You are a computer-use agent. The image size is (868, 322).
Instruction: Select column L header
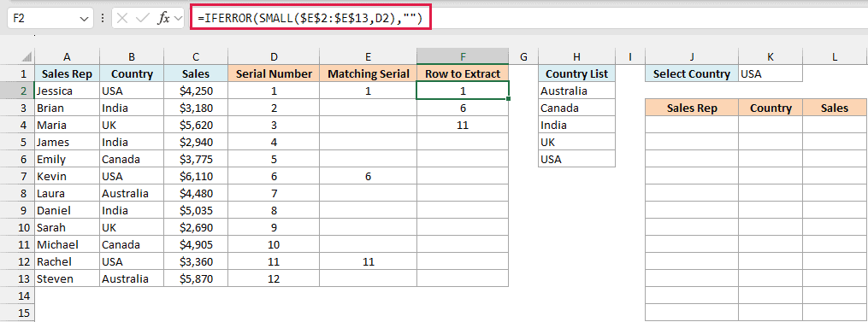[835, 56]
